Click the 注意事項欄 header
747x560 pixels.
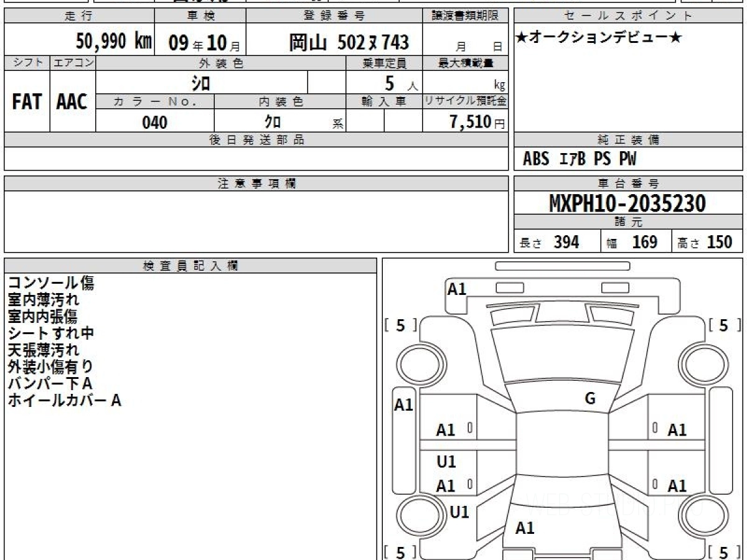coord(256,184)
